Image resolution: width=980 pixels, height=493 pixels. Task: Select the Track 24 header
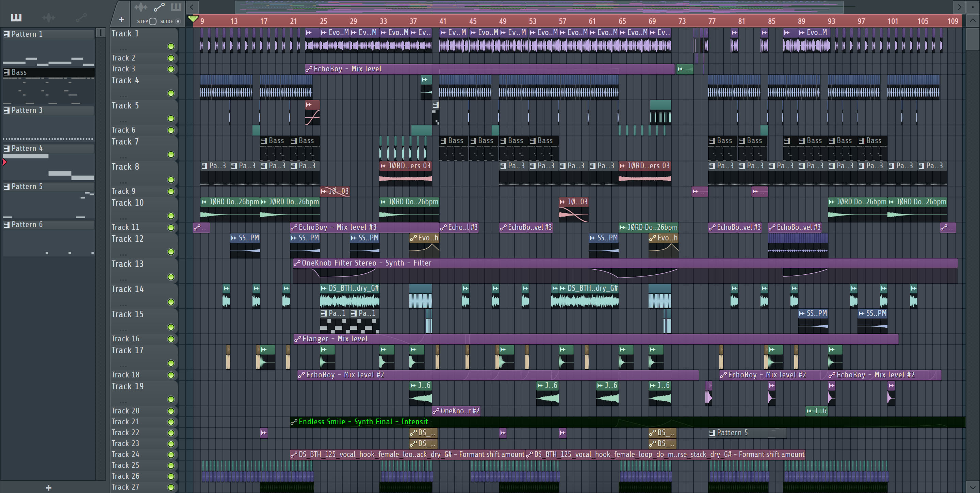144,455
